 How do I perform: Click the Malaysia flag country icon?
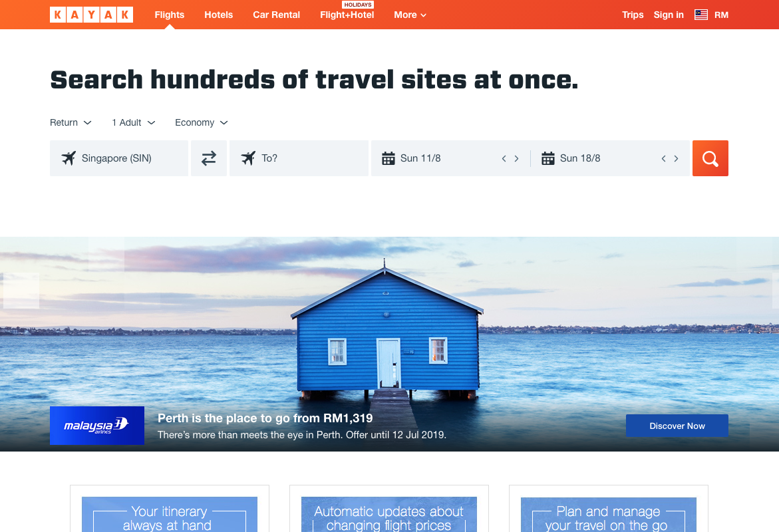pos(701,15)
